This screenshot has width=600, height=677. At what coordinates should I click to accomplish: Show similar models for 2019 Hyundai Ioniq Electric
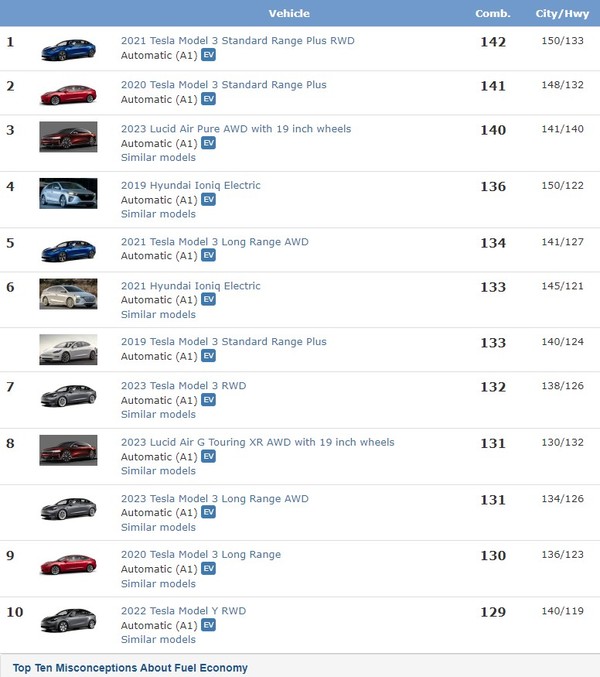(158, 214)
